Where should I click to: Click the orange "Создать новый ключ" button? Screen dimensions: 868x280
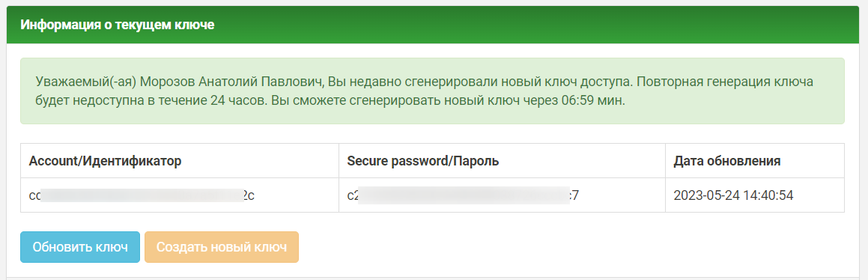222,247
